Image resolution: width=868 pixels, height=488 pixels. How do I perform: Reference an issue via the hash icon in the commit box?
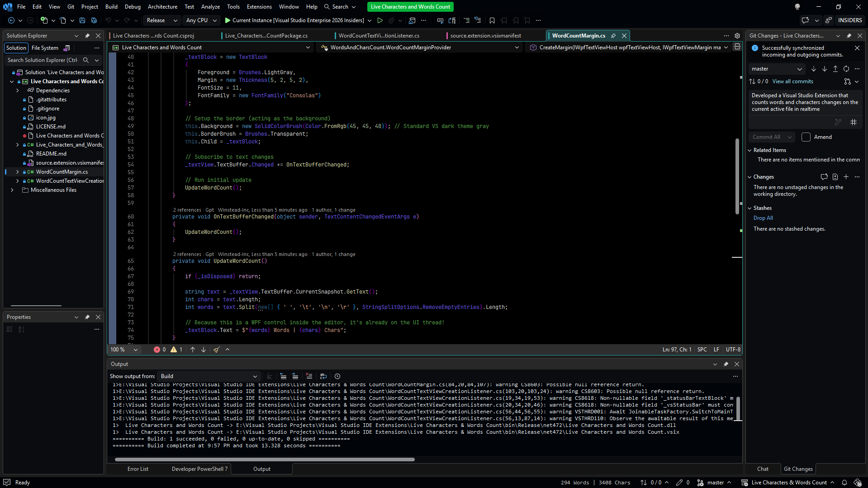tap(854, 122)
